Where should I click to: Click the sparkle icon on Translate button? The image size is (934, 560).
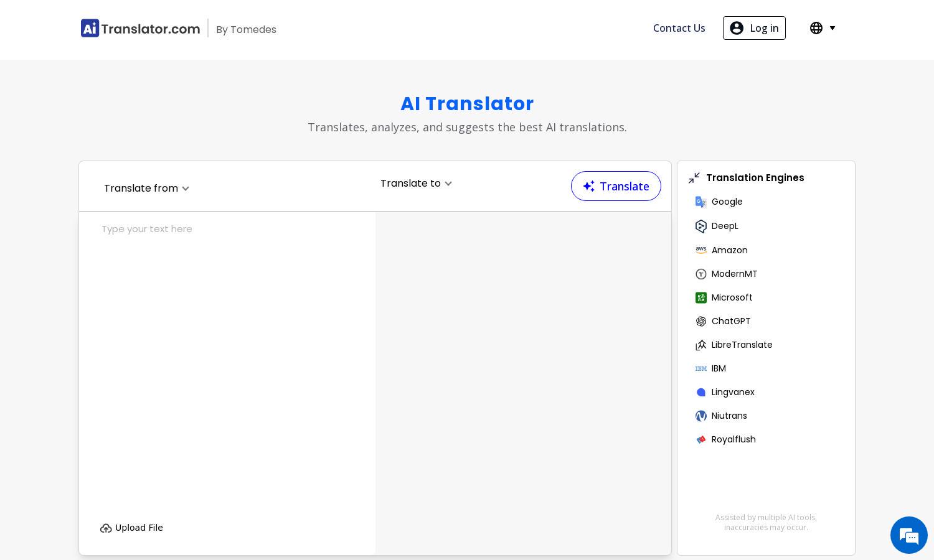[588, 186]
